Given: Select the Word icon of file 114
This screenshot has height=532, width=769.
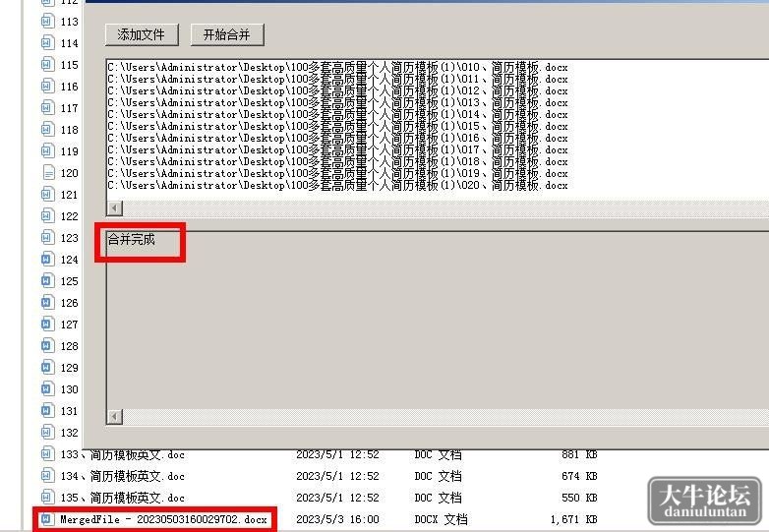Looking at the screenshot, I should point(47,43).
